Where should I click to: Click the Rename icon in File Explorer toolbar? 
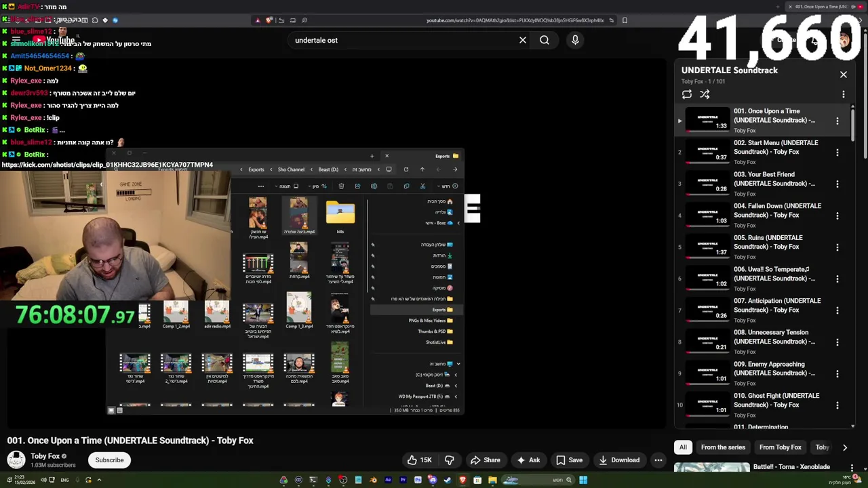(x=374, y=186)
